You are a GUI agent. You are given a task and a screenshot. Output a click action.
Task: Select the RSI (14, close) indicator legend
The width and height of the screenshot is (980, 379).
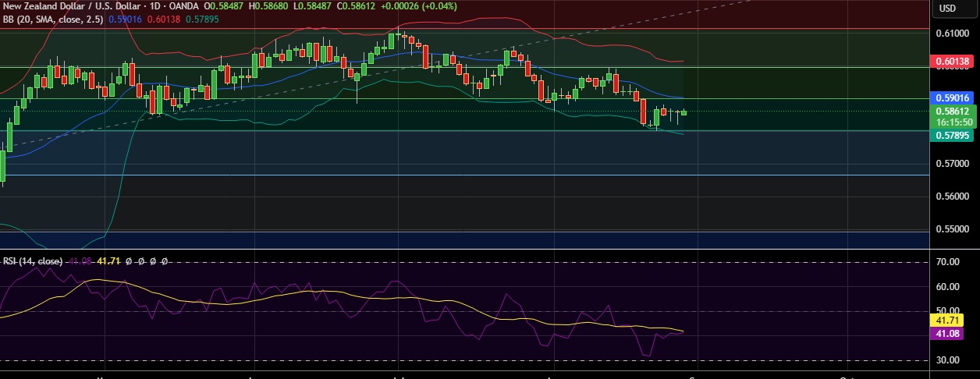[33, 260]
